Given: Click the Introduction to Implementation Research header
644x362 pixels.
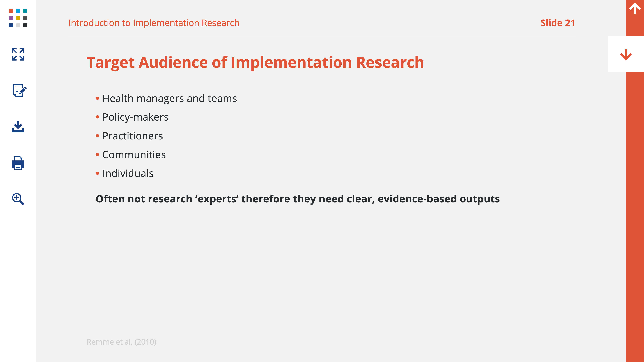Looking at the screenshot, I should click(154, 23).
